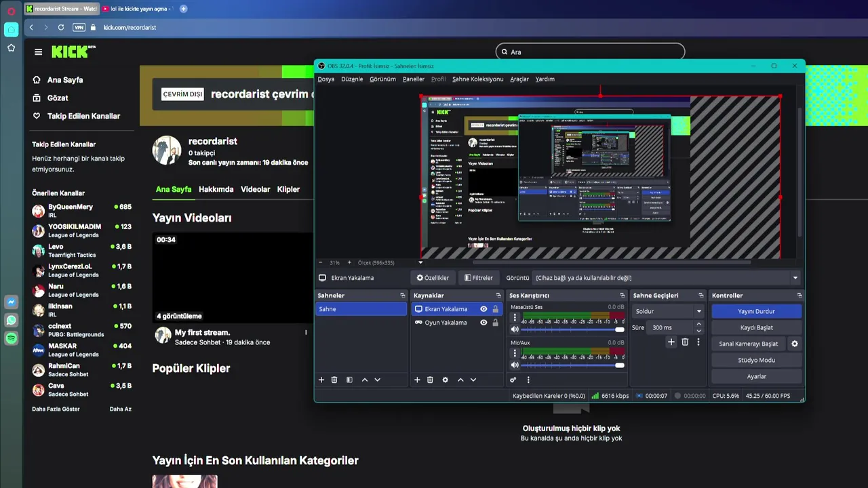Add a new scene in Sahneler panel
The width and height of the screenshot is (868, 488).
pos(321,380)
